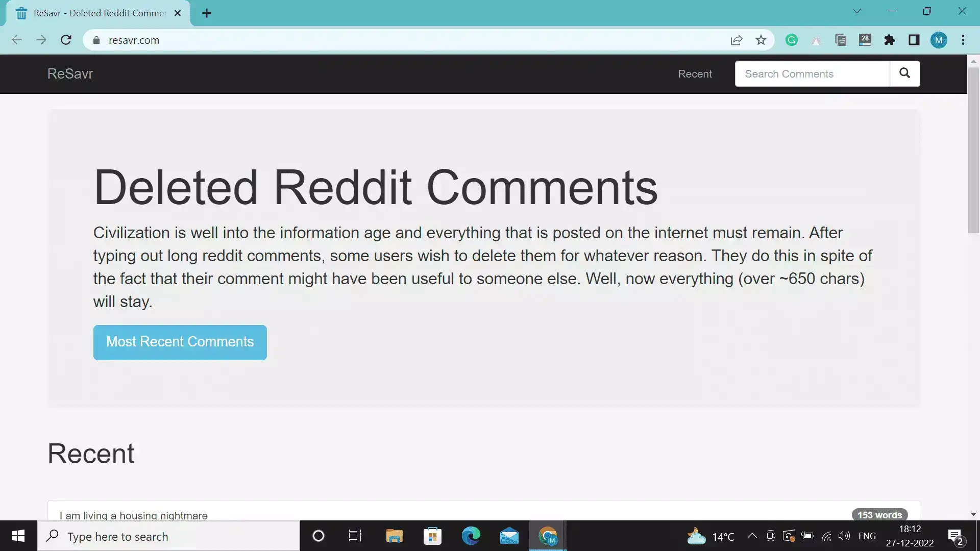Click the tray sync icon with orange dot
Image resolution: width=980 pixels, height=551 pixels.
point(789,536)
